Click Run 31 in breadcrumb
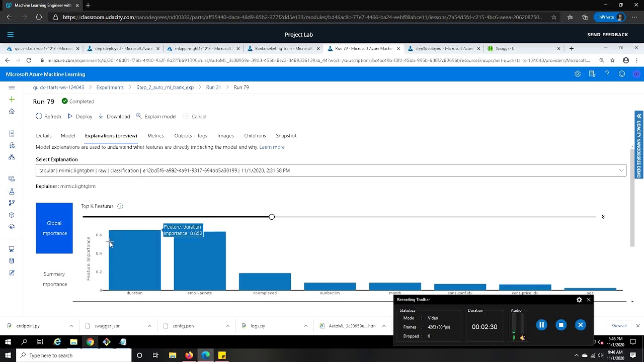The height and width of the screenshot is (362, 644). (213, 87)
